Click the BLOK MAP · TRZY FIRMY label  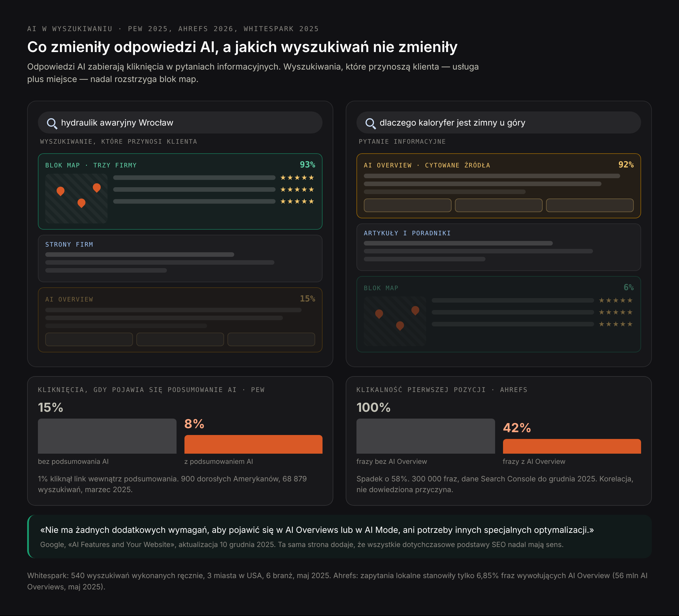pyautogui.click(x=91, y=165)
